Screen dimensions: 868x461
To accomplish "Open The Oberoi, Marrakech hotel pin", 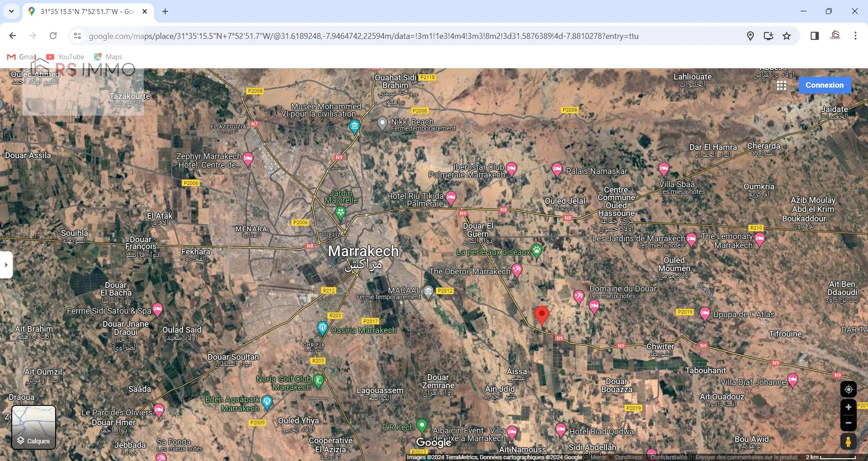I will pyautogui.click(x=517, y=270).
